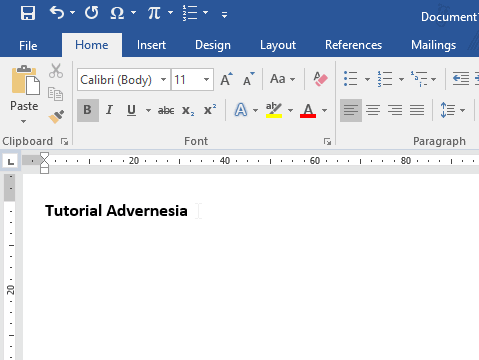Undo the last action
479x360 pixels.
(x=57, y=13)
